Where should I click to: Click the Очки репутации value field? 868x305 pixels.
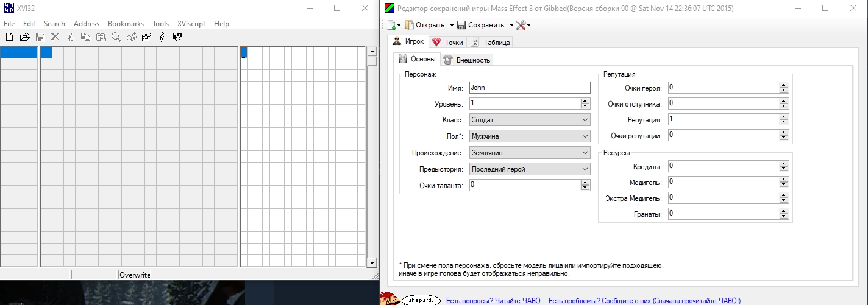tap(723, 135)
